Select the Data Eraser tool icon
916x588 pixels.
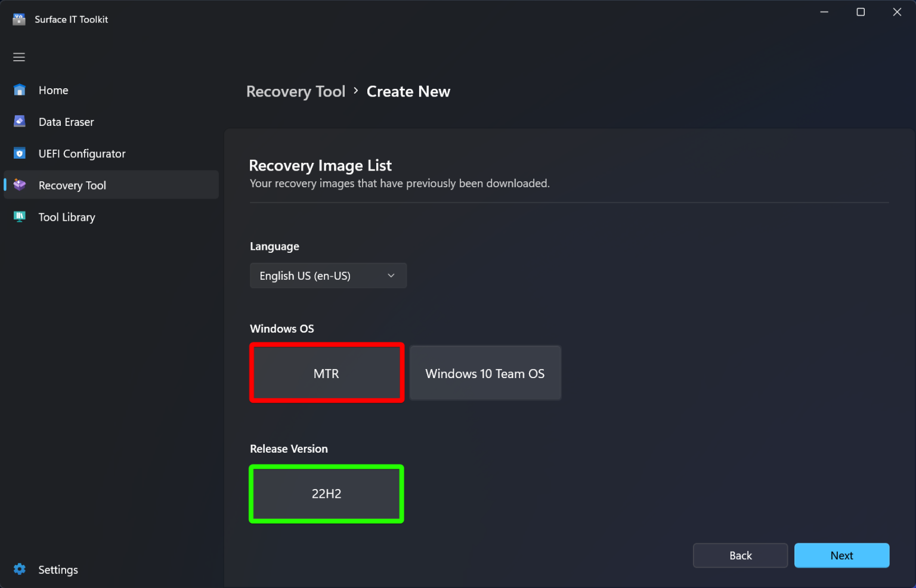click(x=19, y=121)
